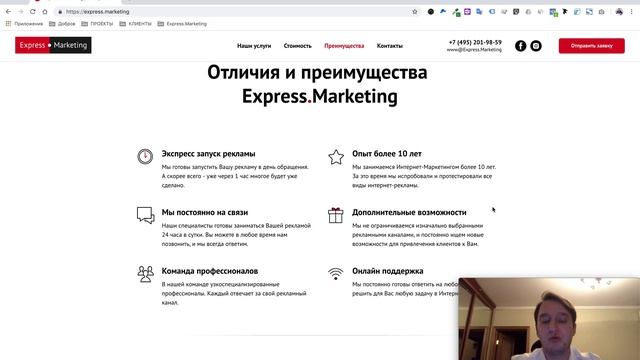This screenshot has height=360, width=640.
Task: Click the heading Экспресс запуск рекламы
Action: 208,154
